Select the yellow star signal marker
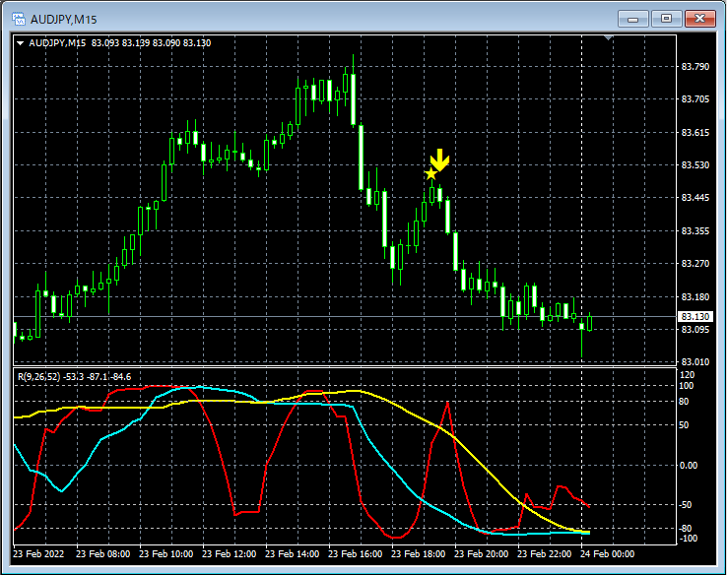This screenshot has width=728, height=575. click(x=430, y=174)
